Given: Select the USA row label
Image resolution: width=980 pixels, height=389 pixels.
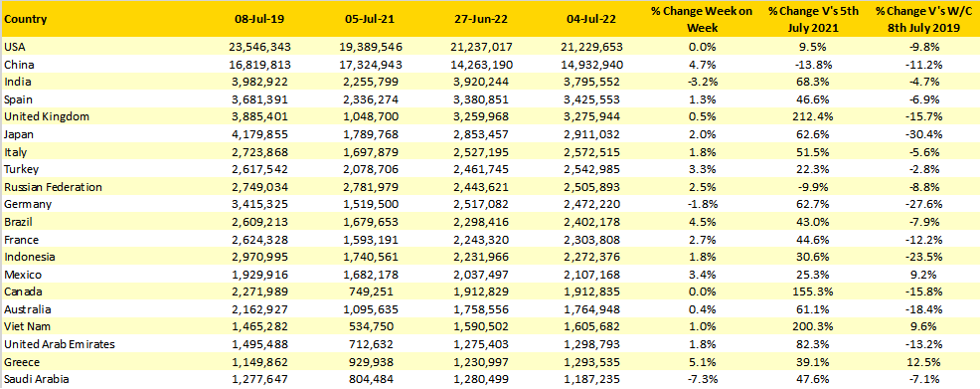Looking at the screenshot, I should coord(14,47).
